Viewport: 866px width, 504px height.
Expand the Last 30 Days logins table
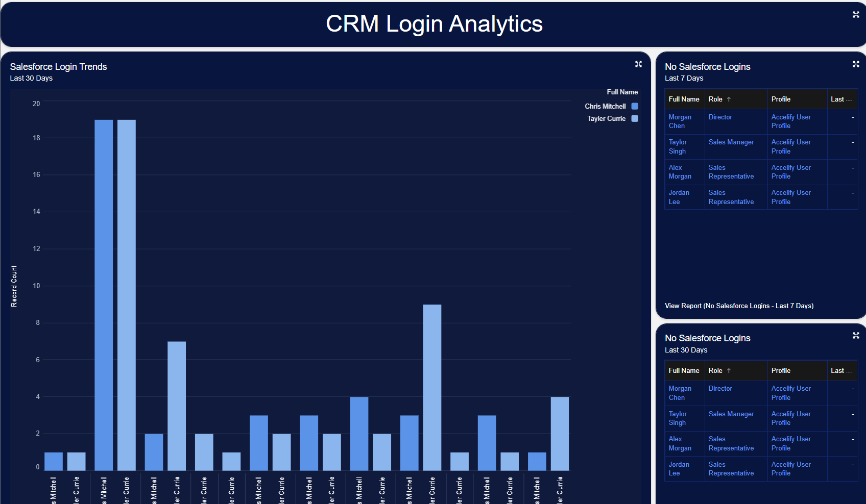pos(856,335)
